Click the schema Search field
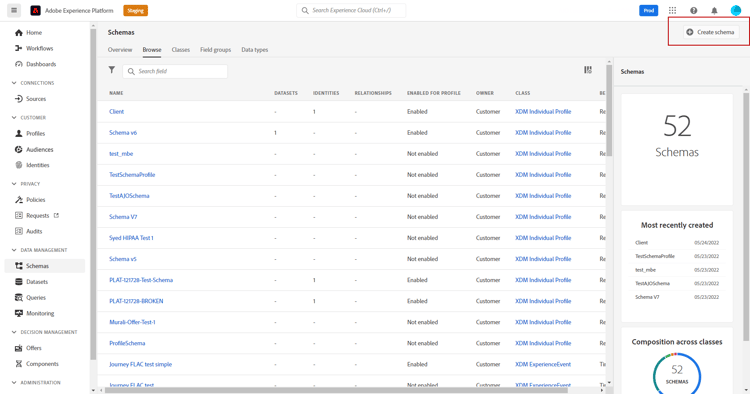 click(175, 71)
